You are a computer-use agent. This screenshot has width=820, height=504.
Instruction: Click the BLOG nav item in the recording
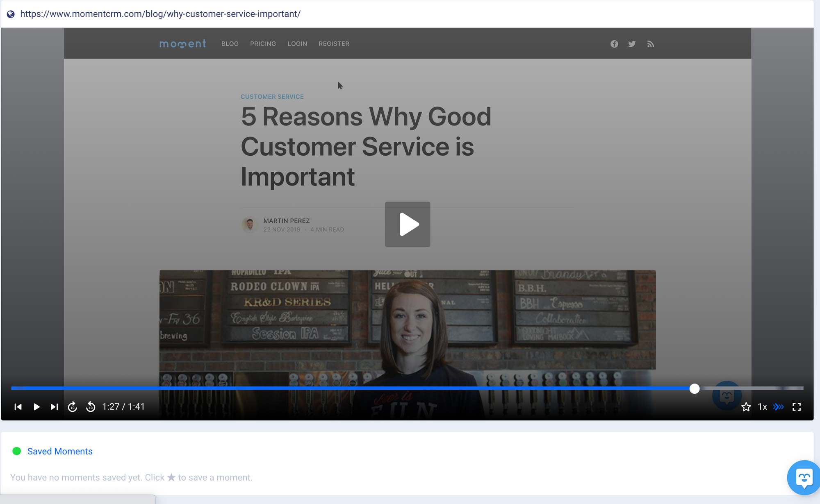(x=230, y=44)
